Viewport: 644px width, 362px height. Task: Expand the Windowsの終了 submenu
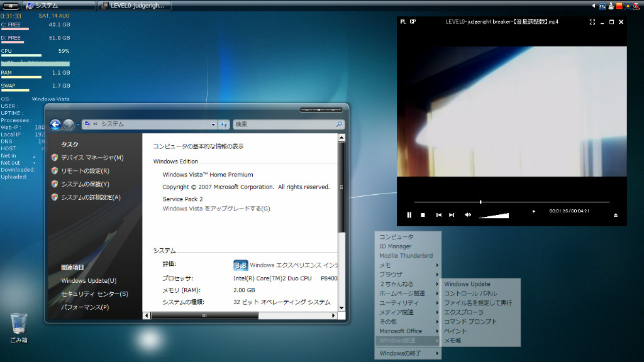click(x=408, y=353)
